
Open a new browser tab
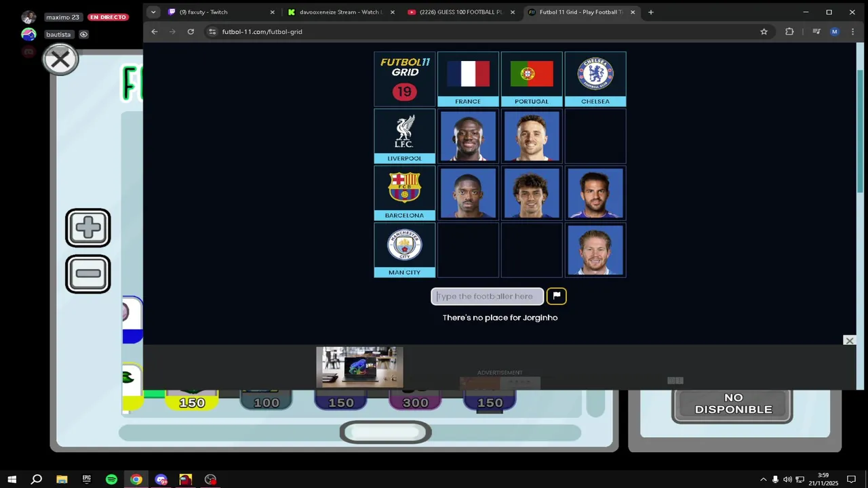point(651,12)
